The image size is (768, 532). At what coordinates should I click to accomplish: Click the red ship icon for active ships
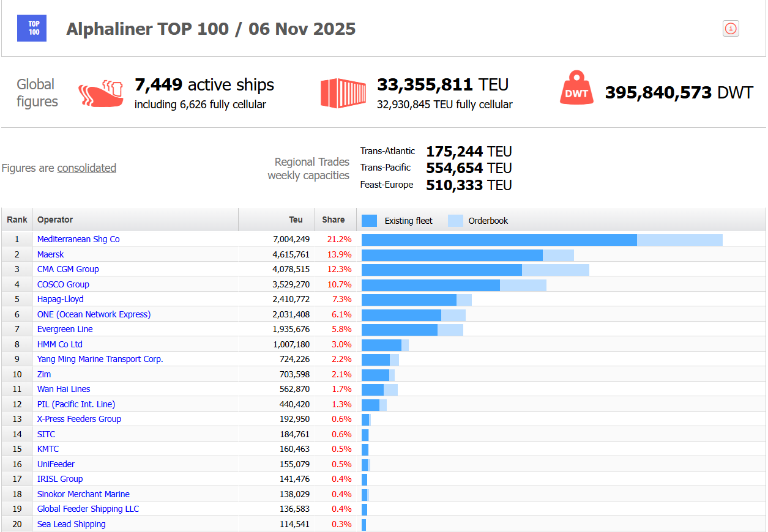pyautogui.click(x=101, y=92)
